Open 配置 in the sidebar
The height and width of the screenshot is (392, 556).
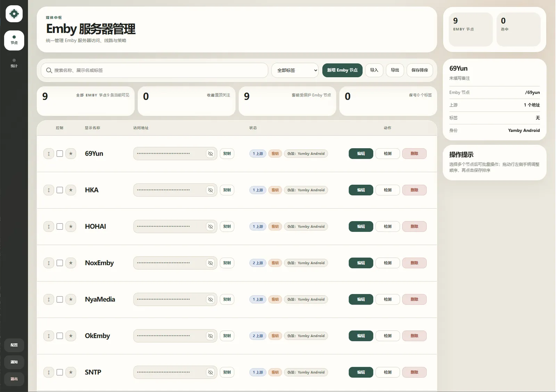(14, 345)
